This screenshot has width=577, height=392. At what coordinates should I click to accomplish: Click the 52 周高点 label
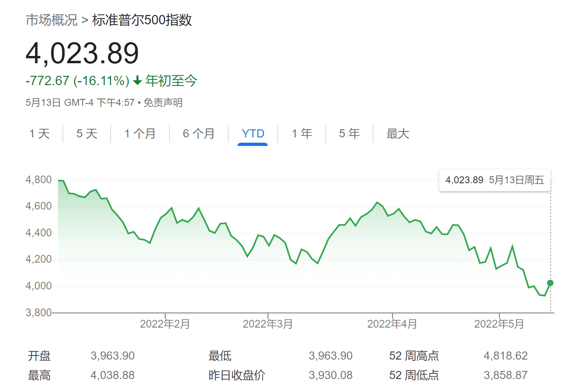tap(414, 356)
